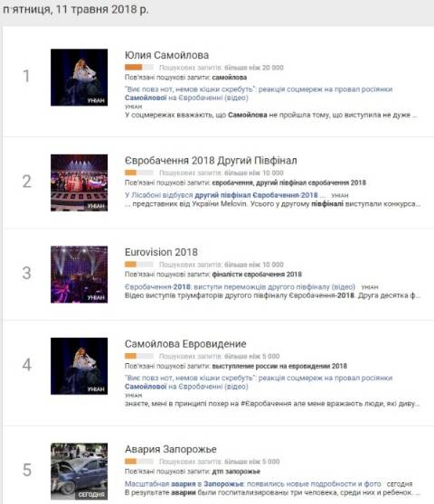Click the Самойлова Евровидение trend title
This screenshot has width=434, height=504.
[x=185, y=343]
